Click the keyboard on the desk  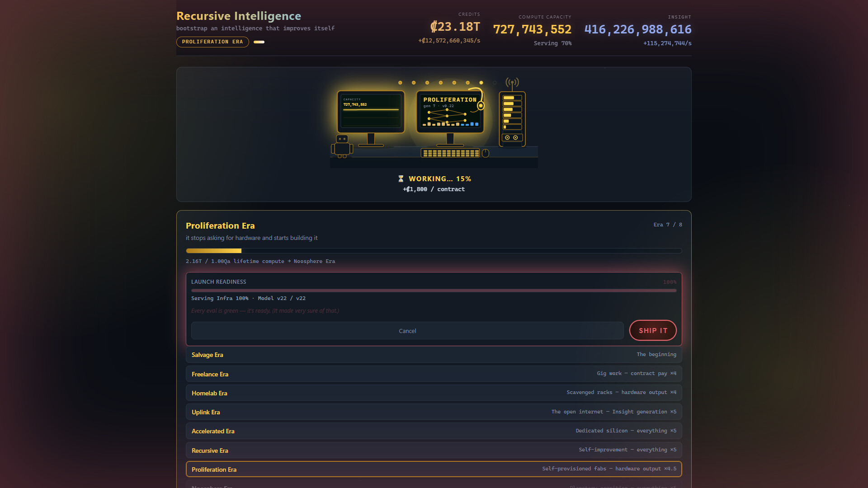point(450,153)
